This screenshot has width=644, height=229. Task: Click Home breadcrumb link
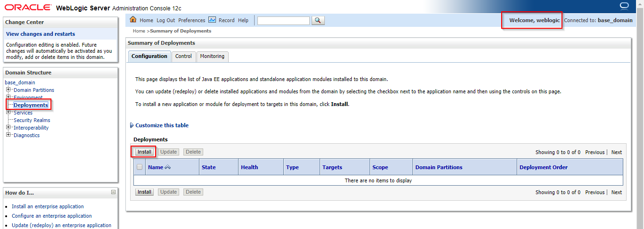click(x=139, y=31)
